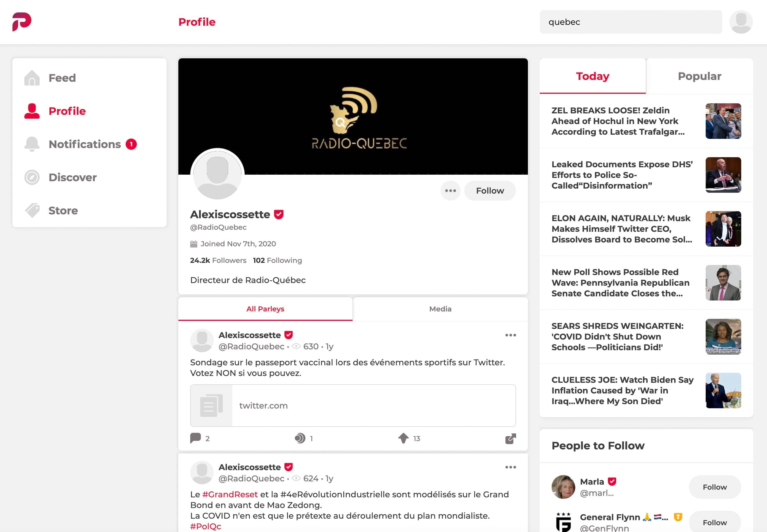Open the ELON AGAIN, NATURALLY headline
The image size is (767, 532).
622,229
